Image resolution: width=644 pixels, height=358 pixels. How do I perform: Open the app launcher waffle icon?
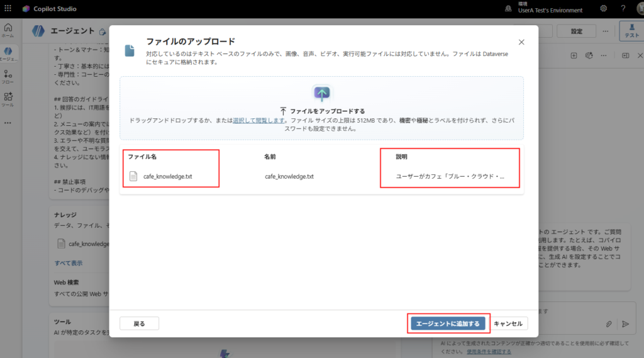tap(8, 8)
